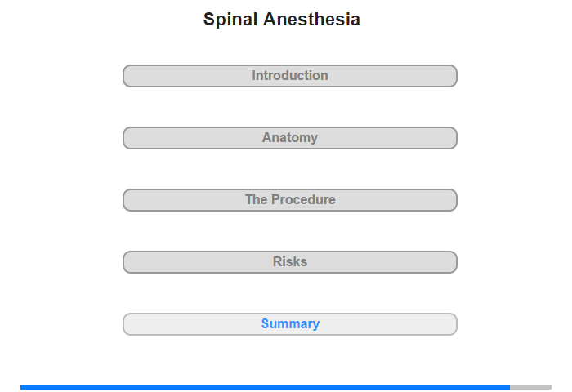
Task: Go to the Anatomy section
Action: [x=290, y=138]
